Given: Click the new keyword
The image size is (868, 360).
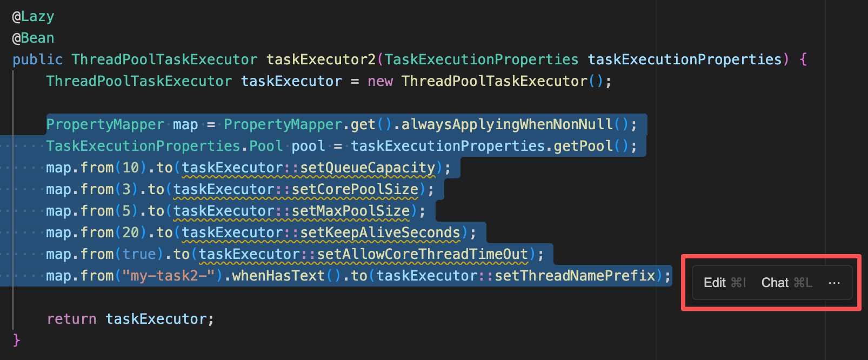Looking at the screenshot, I should click(380, 81).
